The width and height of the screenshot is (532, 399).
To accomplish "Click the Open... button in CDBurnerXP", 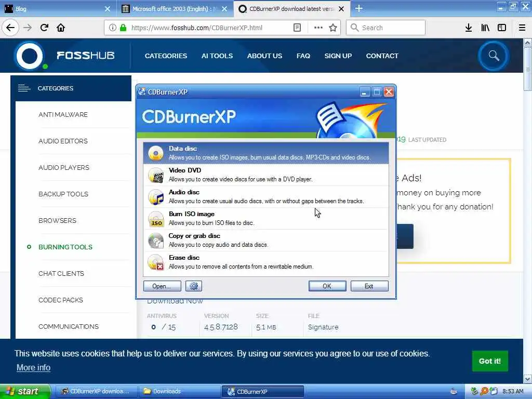I will [162, 286].
